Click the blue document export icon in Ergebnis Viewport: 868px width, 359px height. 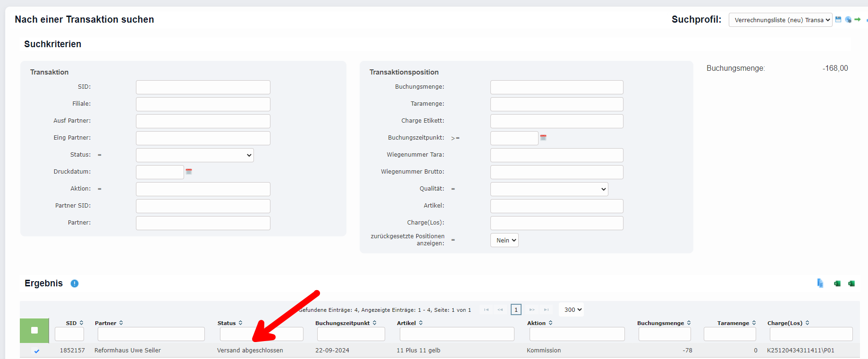click(820, 283)
